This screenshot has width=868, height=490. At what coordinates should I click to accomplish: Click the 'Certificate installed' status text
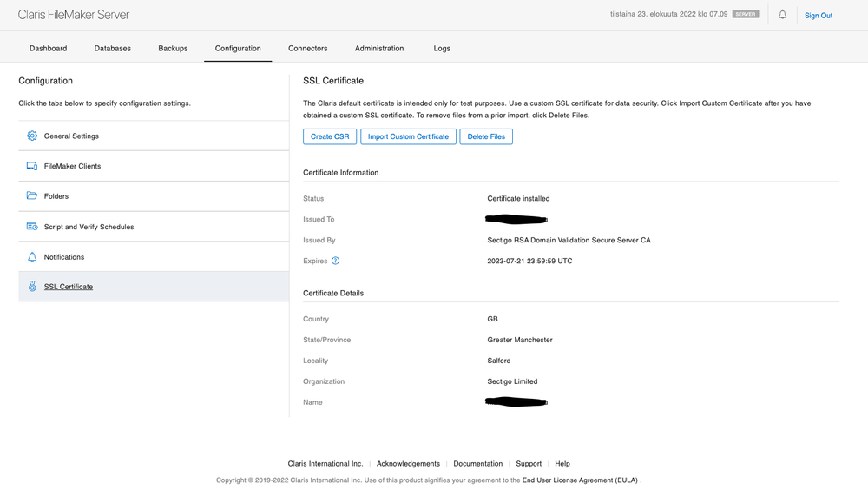518,198
